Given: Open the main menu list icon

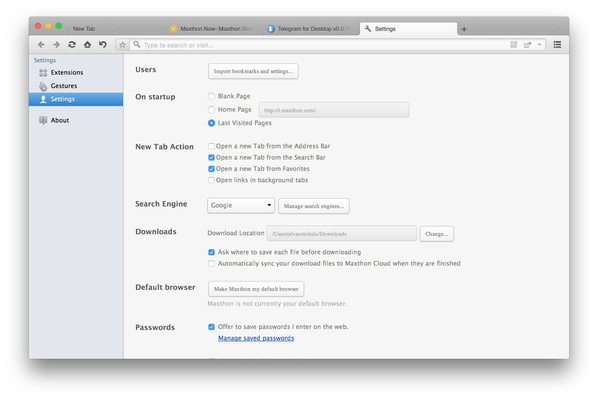Looking at the screenshot, I should tap(557, 45).
